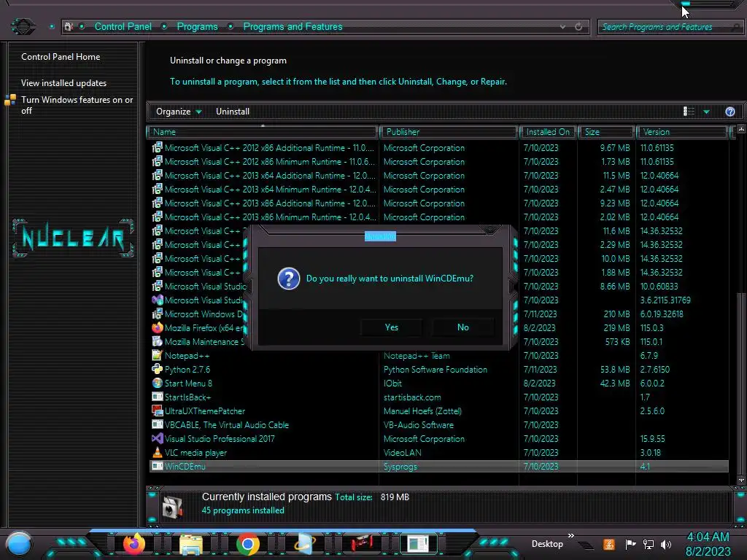Select the 53.8 MB size cell

[614, 369]
